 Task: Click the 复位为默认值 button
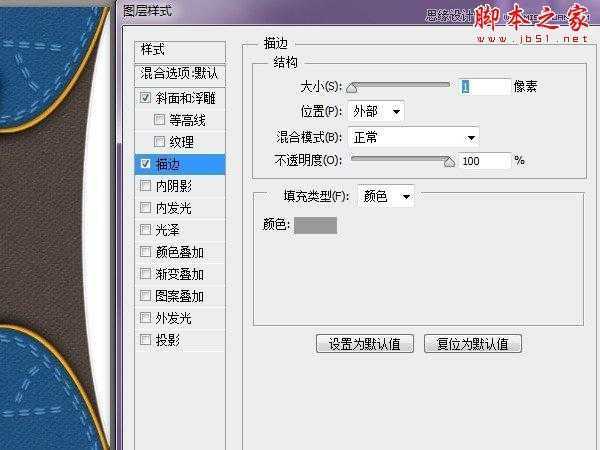(472, 344)
